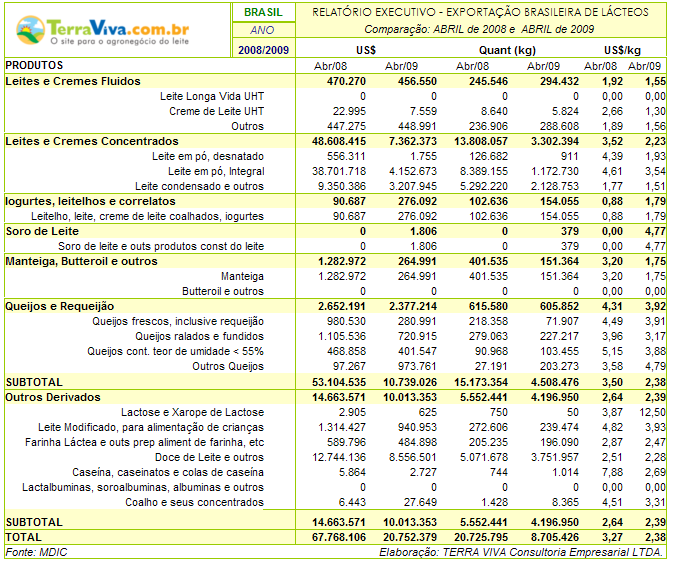Viewport: 673px width, 563px height.
Task: Click the value 12.744.136 for Doce de Leite
Action: pos(339,457)
